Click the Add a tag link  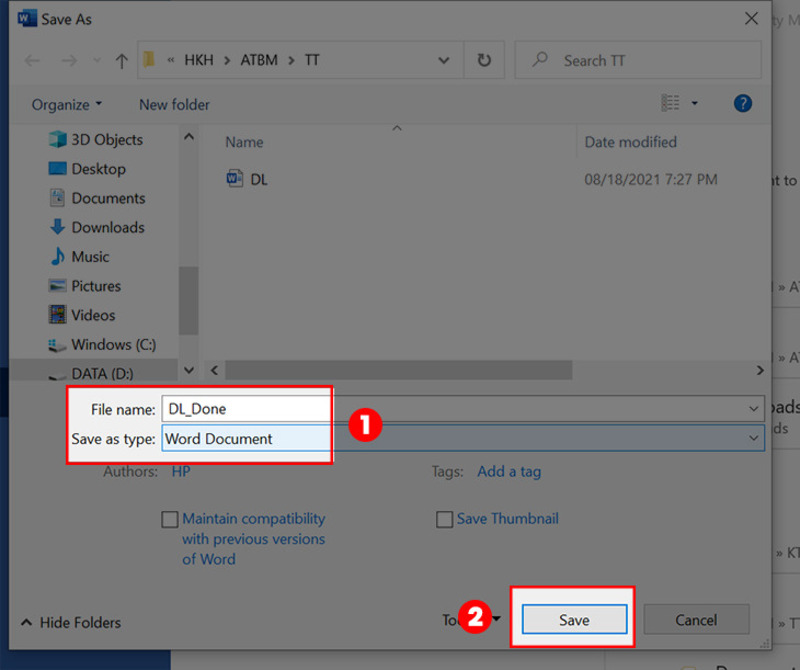click(509, 471)
